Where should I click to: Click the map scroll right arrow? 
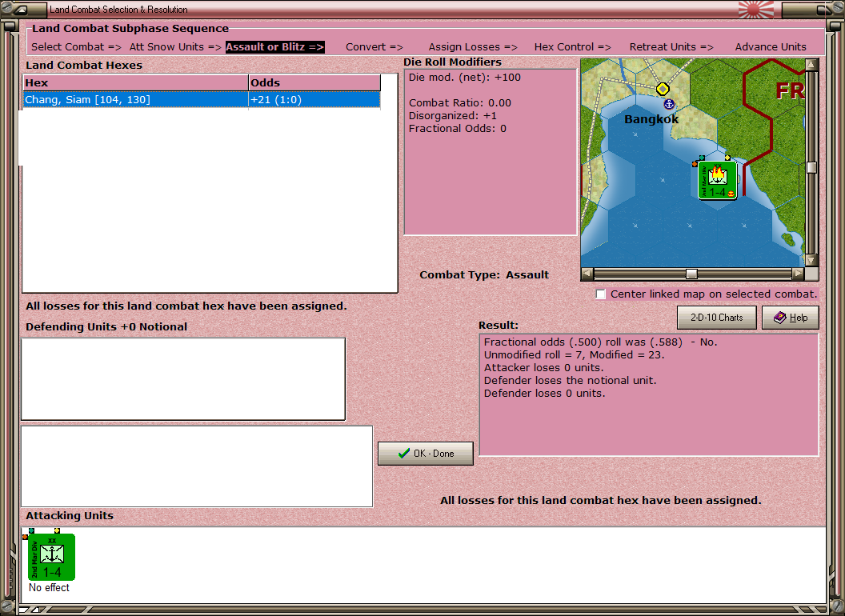[798, 274]
